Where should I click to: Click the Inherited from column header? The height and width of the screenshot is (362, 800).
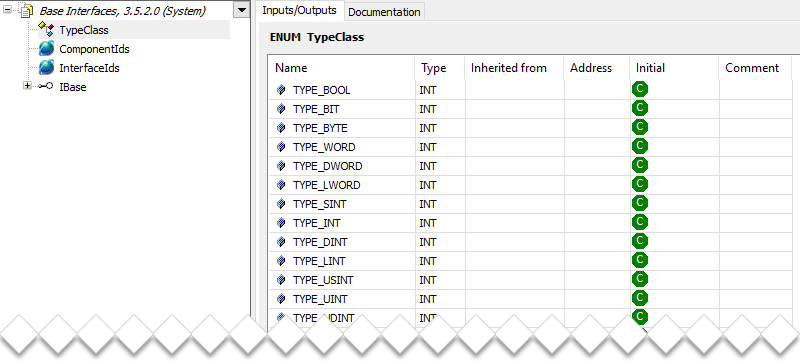pyautogui.click(x=514, y=68)
